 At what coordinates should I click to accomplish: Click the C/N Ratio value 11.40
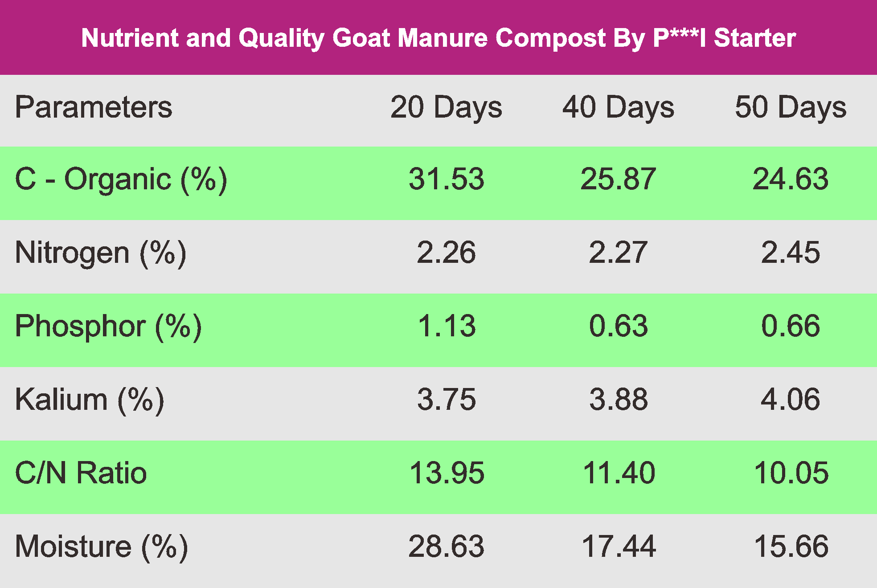(x=618, y=473)
